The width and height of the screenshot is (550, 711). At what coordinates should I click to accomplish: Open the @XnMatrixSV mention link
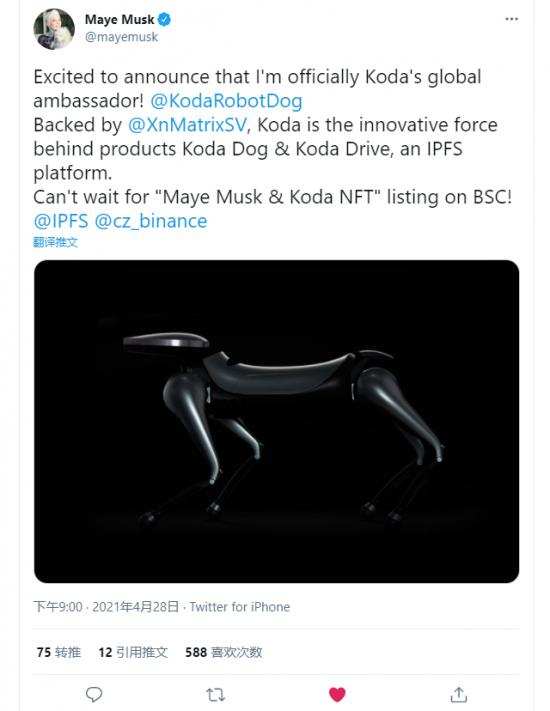(188, 125)
